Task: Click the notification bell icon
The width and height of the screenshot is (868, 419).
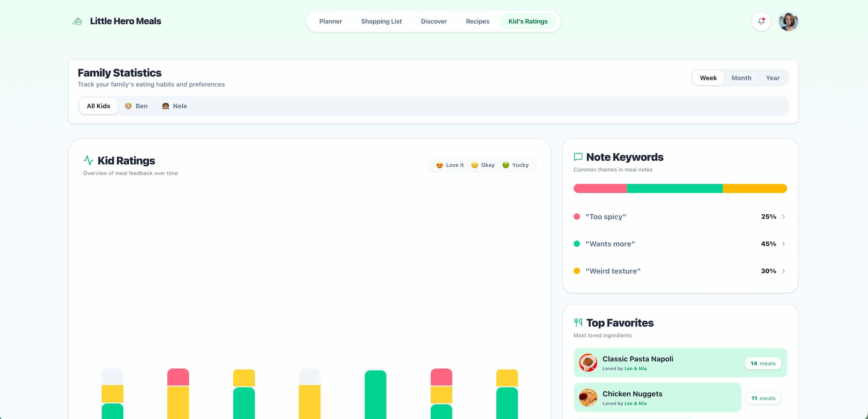Action: (x=761, y=21)
